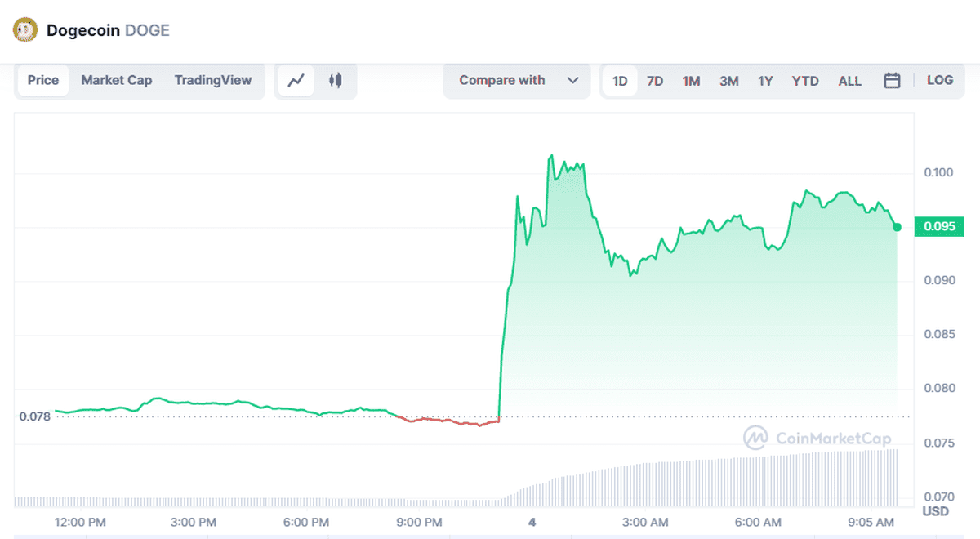
Task: Open the date range calendar icon
Action: point(892,80)
